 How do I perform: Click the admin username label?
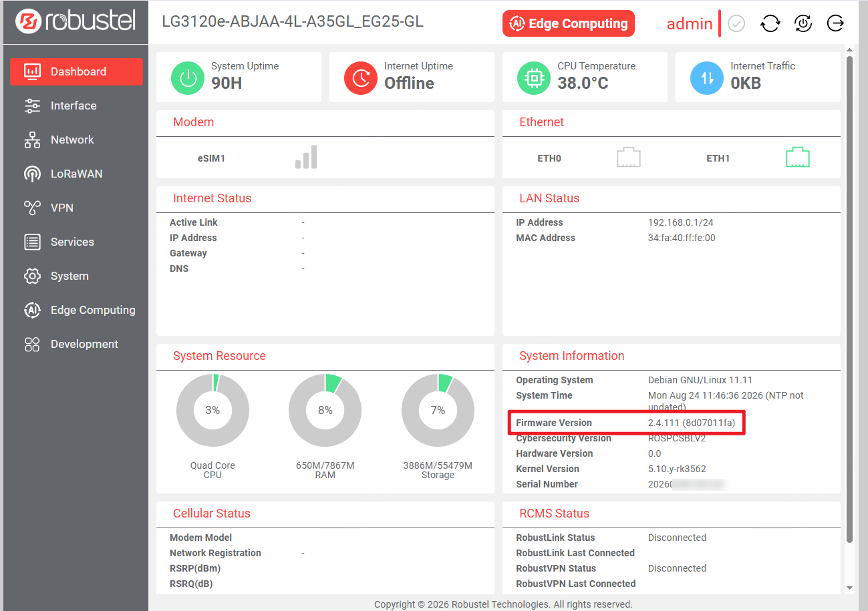coord(690,23)
